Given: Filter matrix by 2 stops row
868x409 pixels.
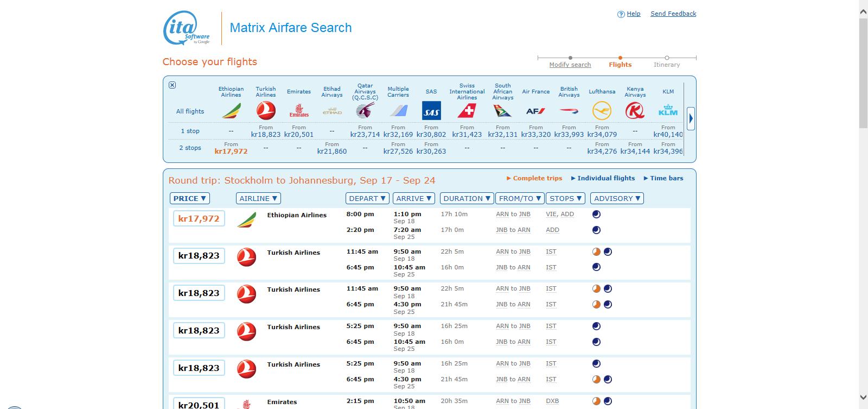Looking at the screenshot, I should [190, 148].
